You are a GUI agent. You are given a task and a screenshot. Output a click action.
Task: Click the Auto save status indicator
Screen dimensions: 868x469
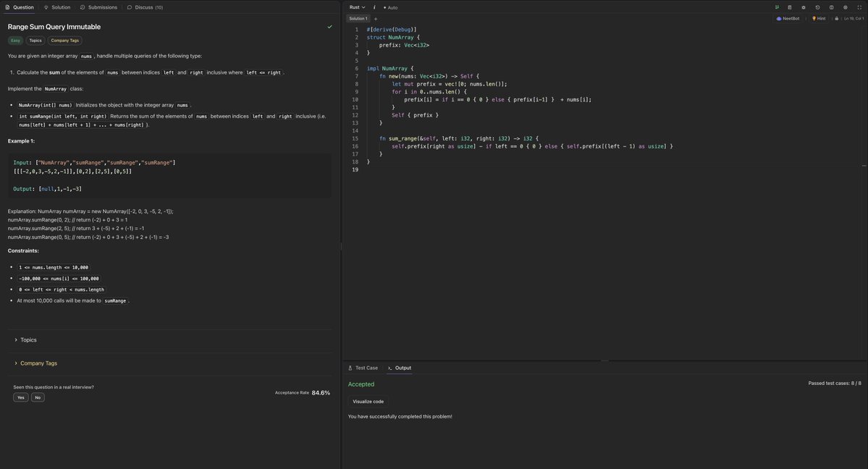pos(391,7)
